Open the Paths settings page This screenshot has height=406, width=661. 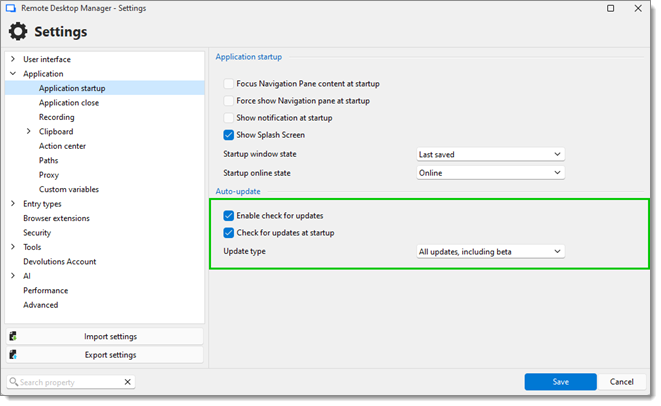(48, 161)
